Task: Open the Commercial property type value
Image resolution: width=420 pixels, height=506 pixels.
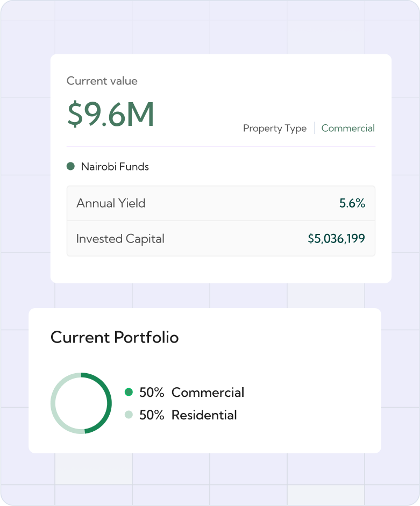Action: (348, 129)
